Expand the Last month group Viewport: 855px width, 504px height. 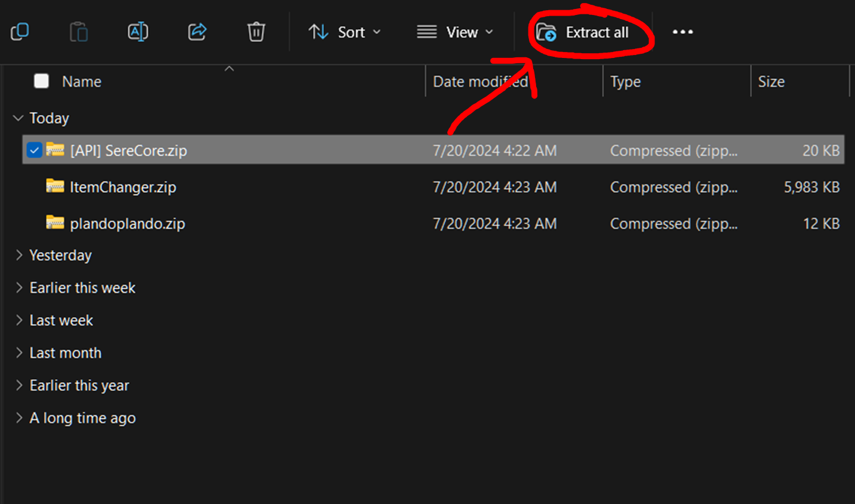pyautogui.click(x=19, y=353)
